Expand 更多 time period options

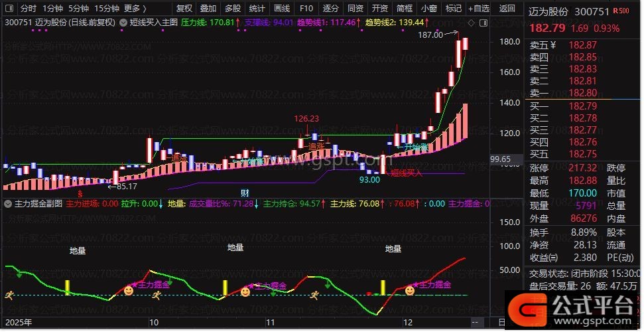(x=135, y=9)
